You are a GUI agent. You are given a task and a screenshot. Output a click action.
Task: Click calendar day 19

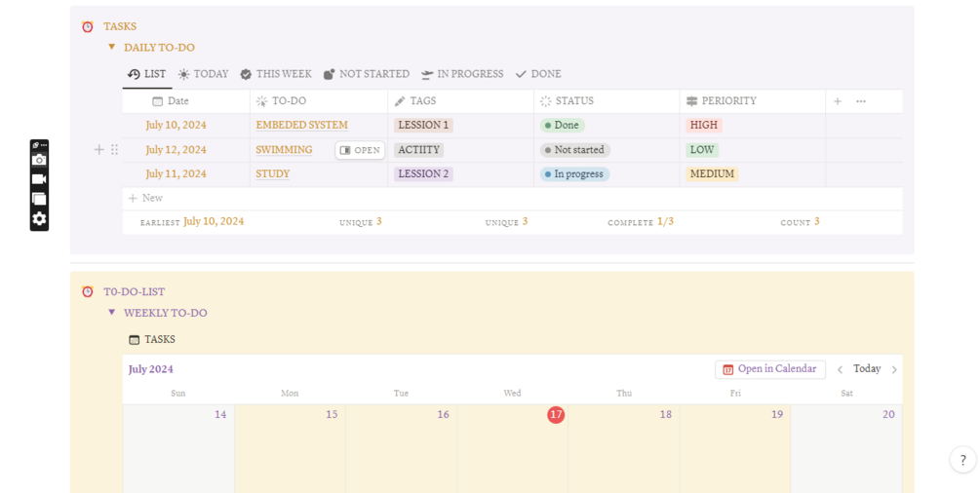[777, 414]
